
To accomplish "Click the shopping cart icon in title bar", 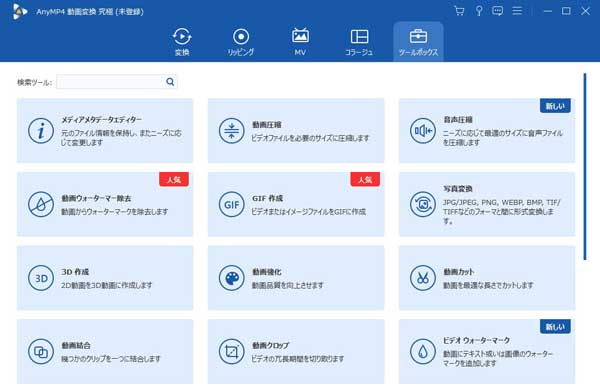I will coord(459,11).
